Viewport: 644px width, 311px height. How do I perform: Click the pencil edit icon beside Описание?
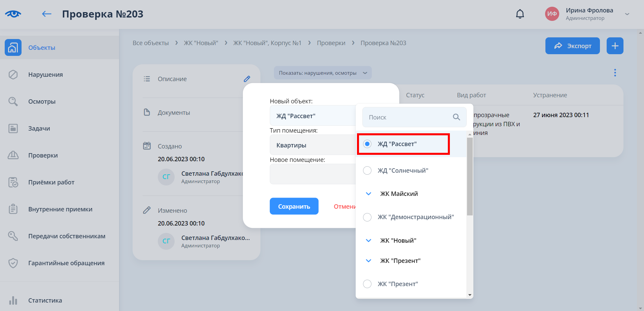pos(247,79)
